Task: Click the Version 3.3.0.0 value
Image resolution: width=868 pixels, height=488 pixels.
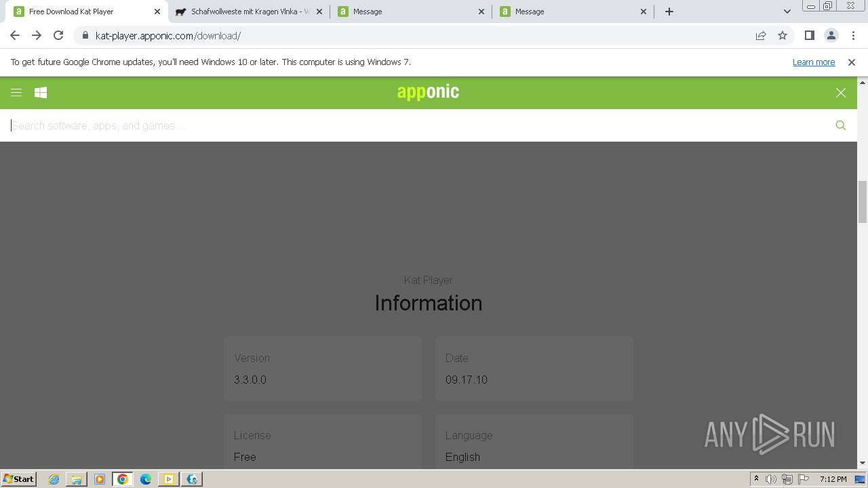Action: (250, 380)
